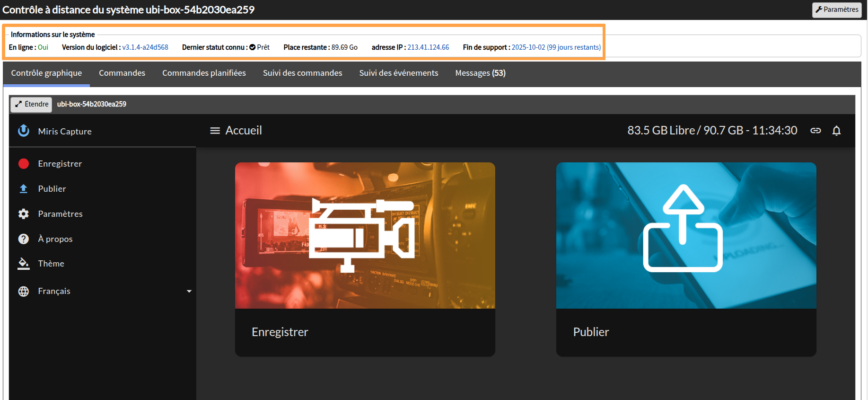
Task: Open the Commandes planifiées tab
Action: 204,73
